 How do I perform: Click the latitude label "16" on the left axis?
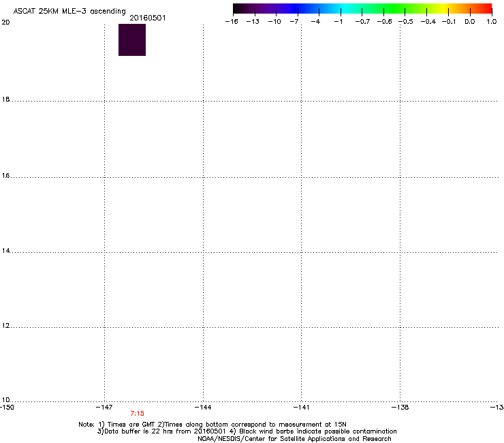pyautogui.click(x=5, y=176)
